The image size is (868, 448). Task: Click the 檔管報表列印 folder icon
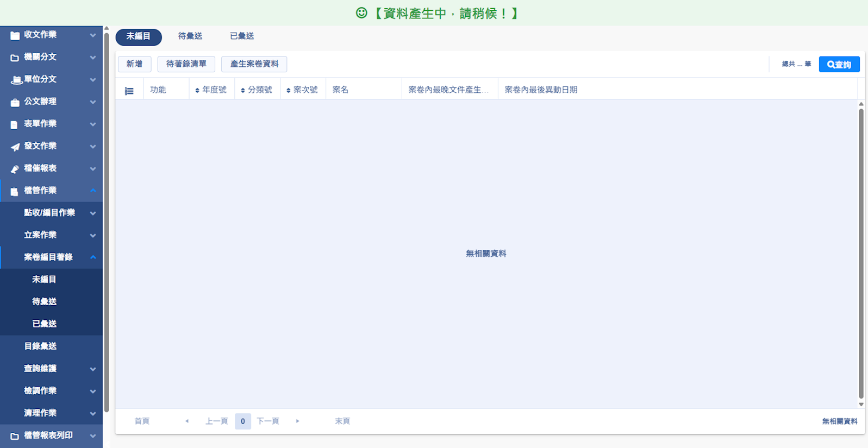[x=15, y=436]
